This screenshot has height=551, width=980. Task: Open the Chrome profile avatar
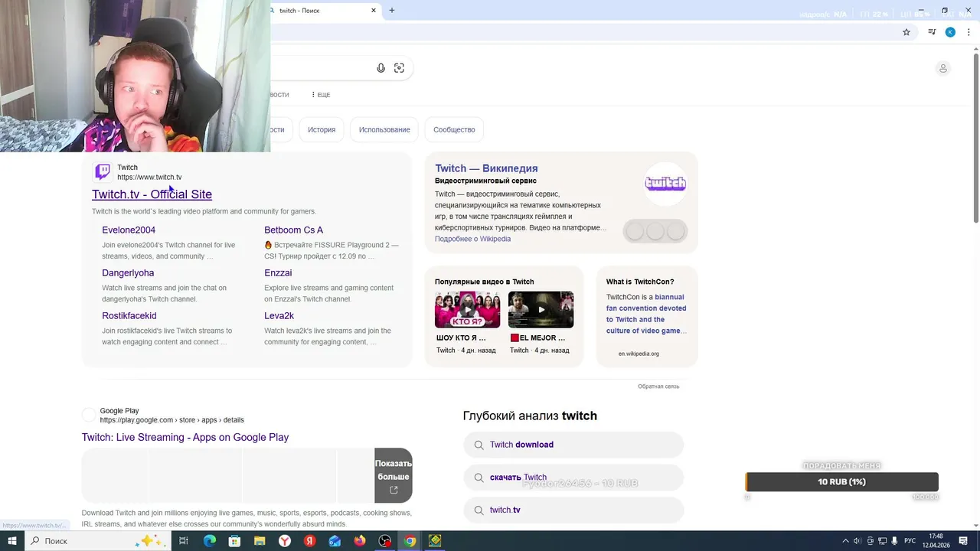click(x=950, y=32)
